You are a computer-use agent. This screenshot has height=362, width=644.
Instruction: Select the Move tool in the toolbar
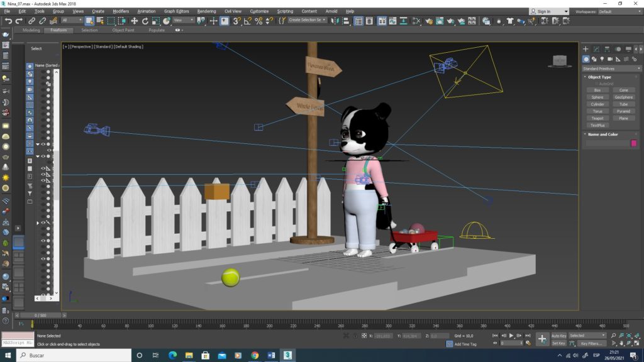pyautogui.click(x=135, y=21)
